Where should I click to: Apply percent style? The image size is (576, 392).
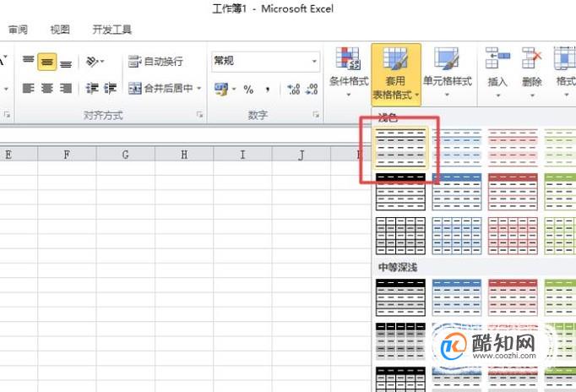pyautogui.click(x=248, y=89)
